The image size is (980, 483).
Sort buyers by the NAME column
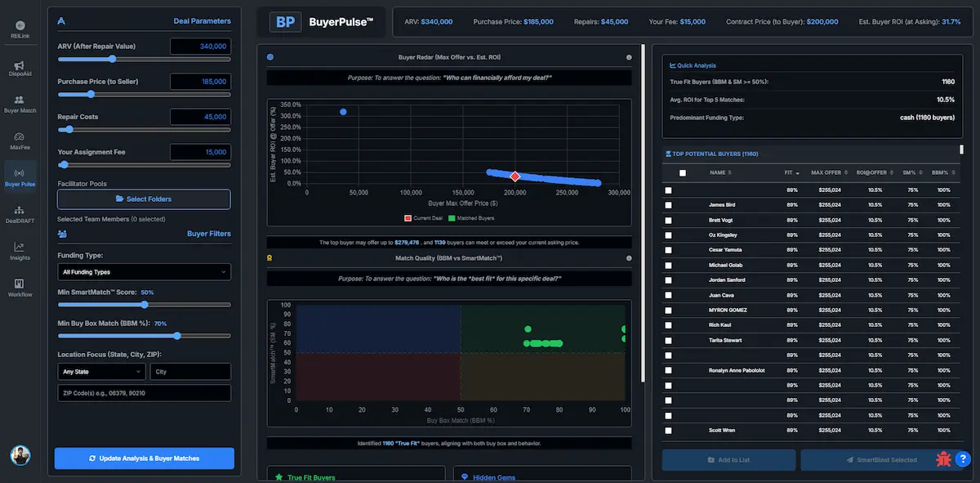(x=721, y=172)
